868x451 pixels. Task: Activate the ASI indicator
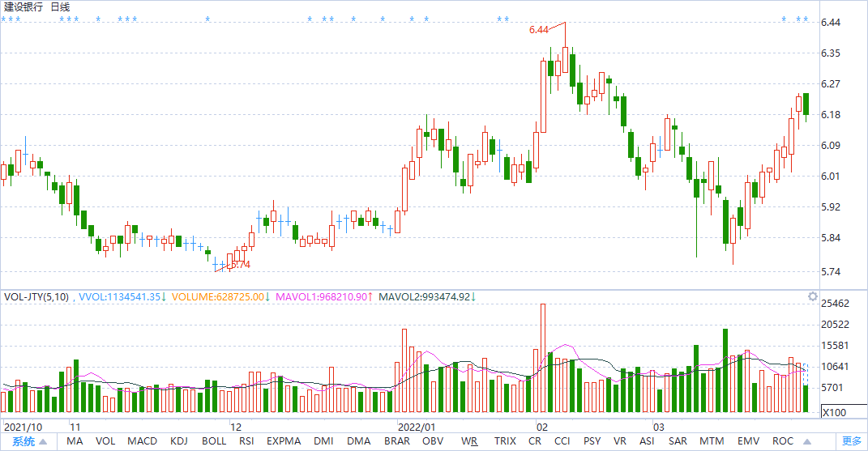pyautogui.click(x=647, y=441)
